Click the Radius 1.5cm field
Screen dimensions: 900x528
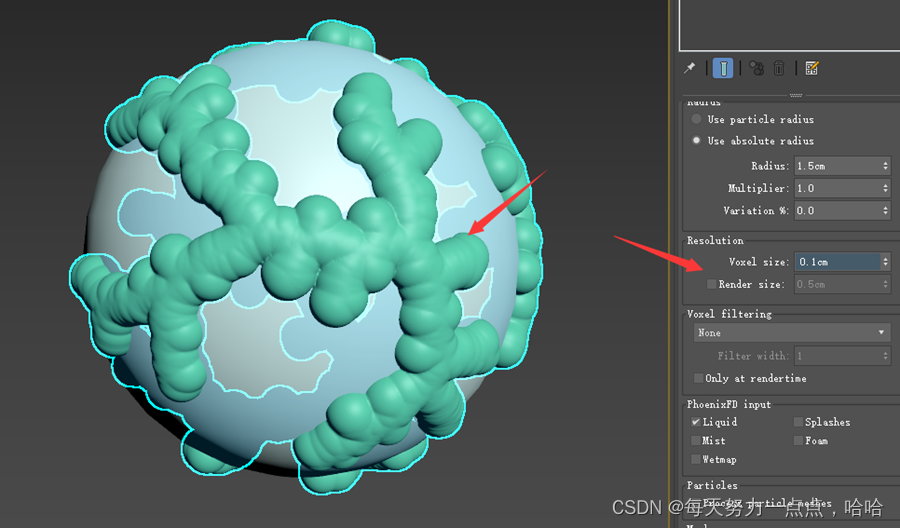click(x=837, y=166)
